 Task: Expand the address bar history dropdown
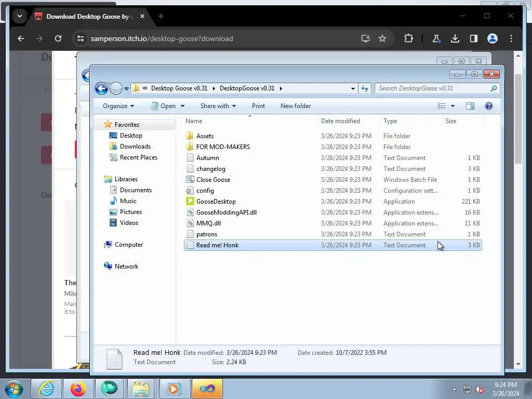pyautogui.click(x=353, y=88)
